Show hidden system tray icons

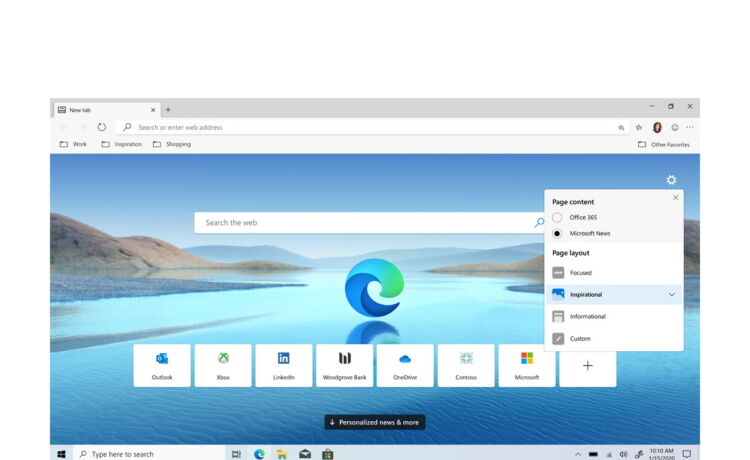[x=578, y=454]
